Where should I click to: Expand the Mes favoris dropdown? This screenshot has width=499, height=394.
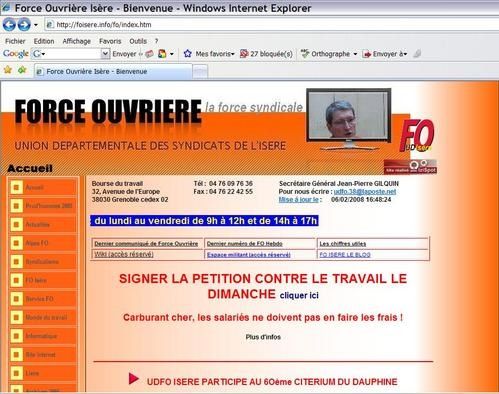pyautogui.click(x=233, y=54)
